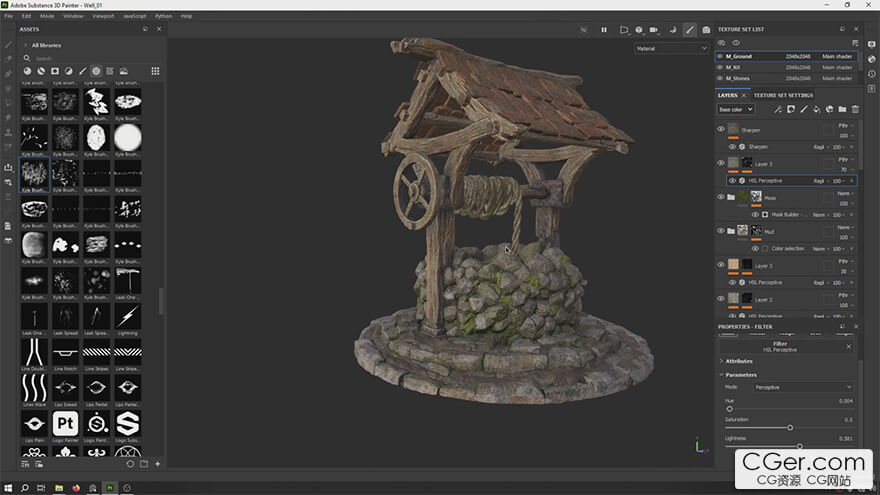This screenshot has width=880, height=495.
Task: Hide the Mud folder layer
Action: point(721,231)
